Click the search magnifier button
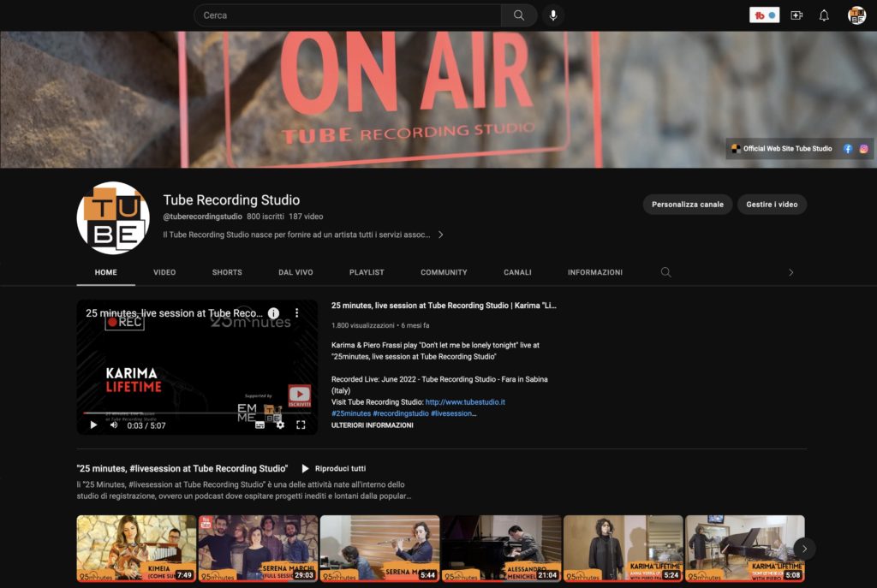The image size is (877, 588). coord(519,15)
